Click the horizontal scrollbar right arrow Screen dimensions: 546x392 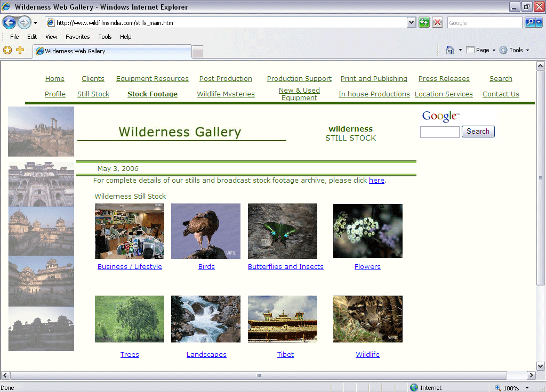(x=531, y=375)
